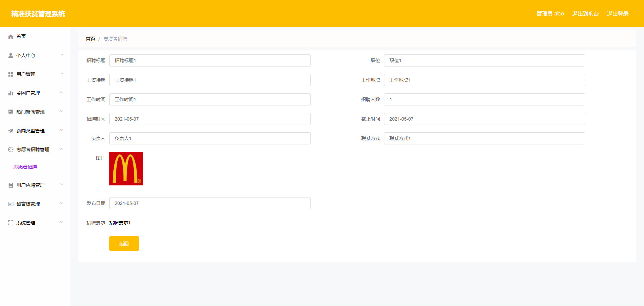Expand the 用户管理 chevron
Viewport: 644px width, 306px height.
(x=62, y=74)
